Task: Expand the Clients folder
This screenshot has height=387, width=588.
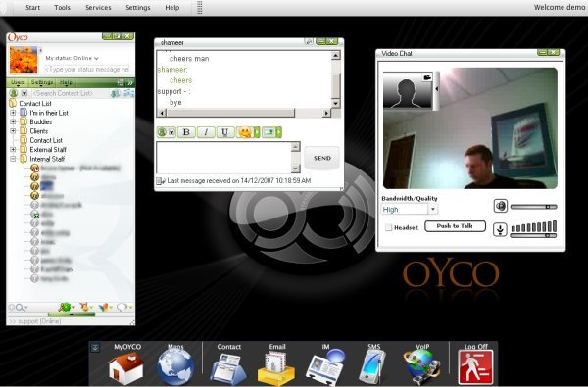Action: 13,131
